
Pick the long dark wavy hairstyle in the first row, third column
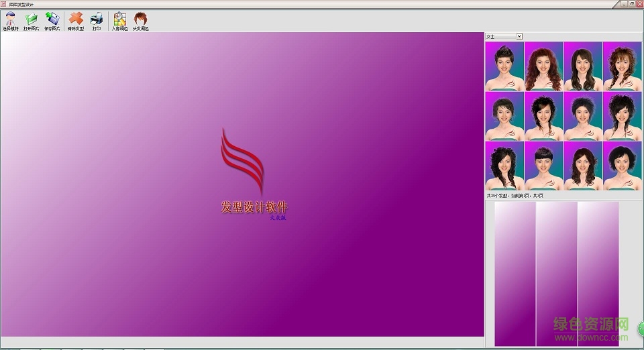583,66
